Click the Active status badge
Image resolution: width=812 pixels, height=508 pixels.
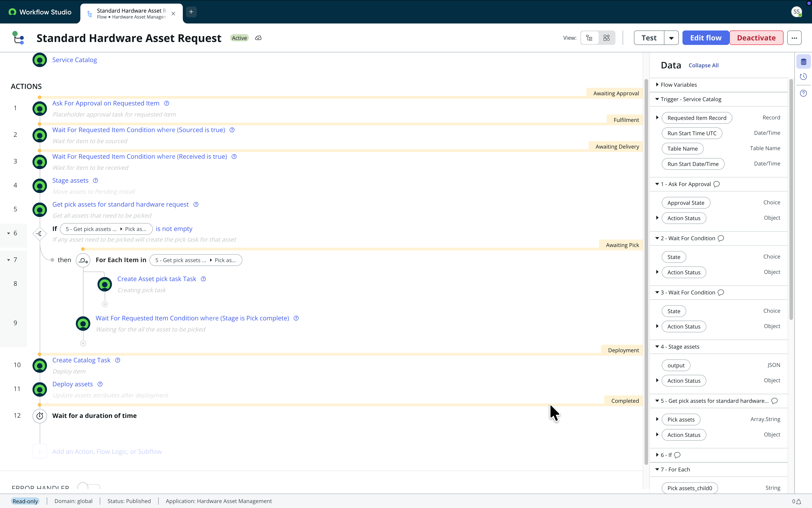tap(239, 38)
